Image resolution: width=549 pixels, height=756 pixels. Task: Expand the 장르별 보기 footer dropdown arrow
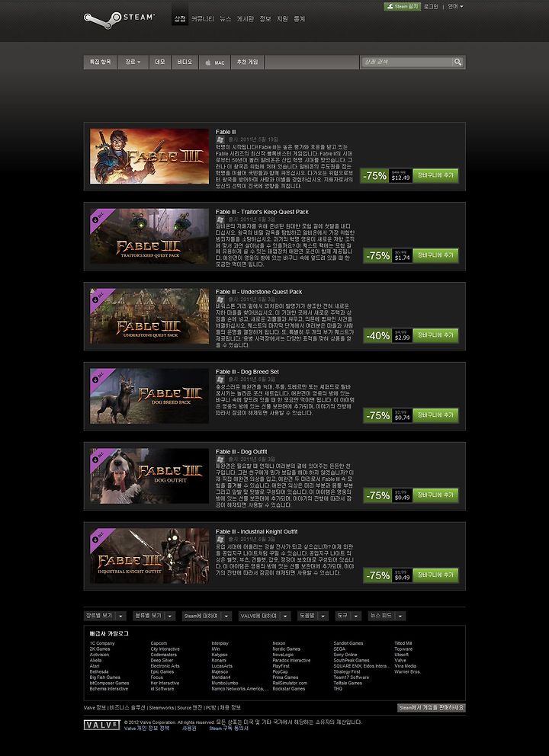(121, 616)
